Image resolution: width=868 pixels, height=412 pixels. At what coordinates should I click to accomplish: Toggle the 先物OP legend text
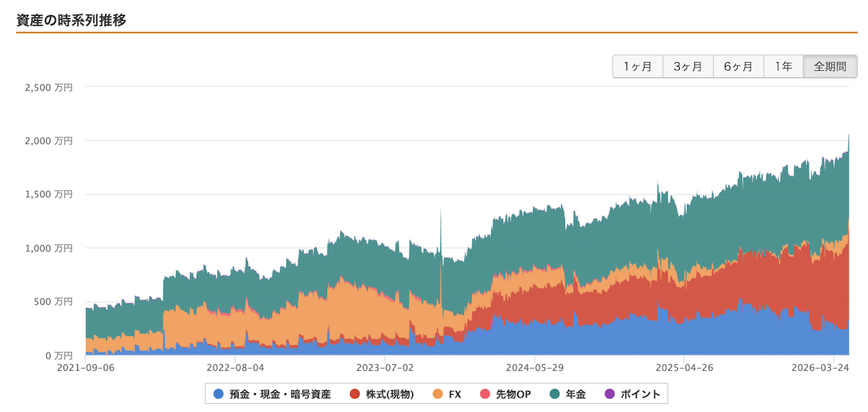click(514, 394)
